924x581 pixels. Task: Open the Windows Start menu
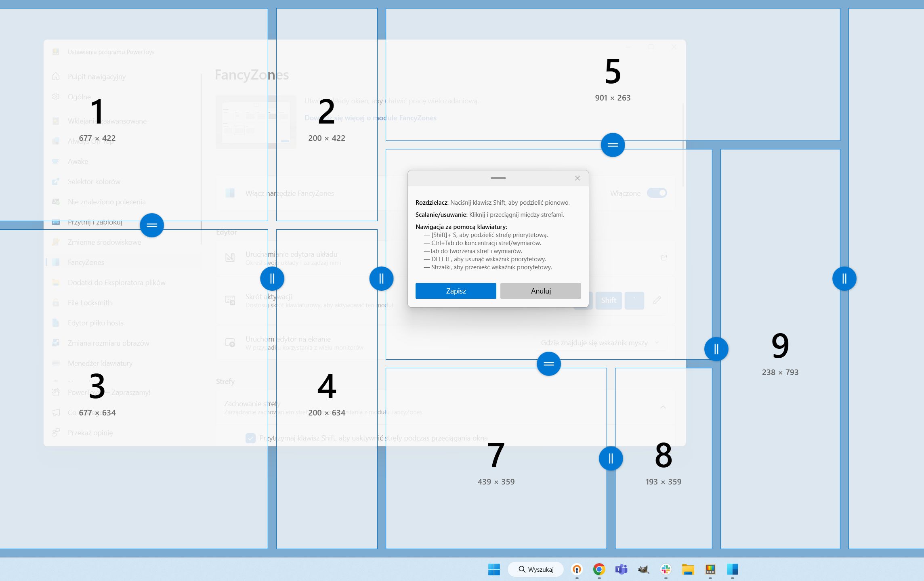point(494,569)
